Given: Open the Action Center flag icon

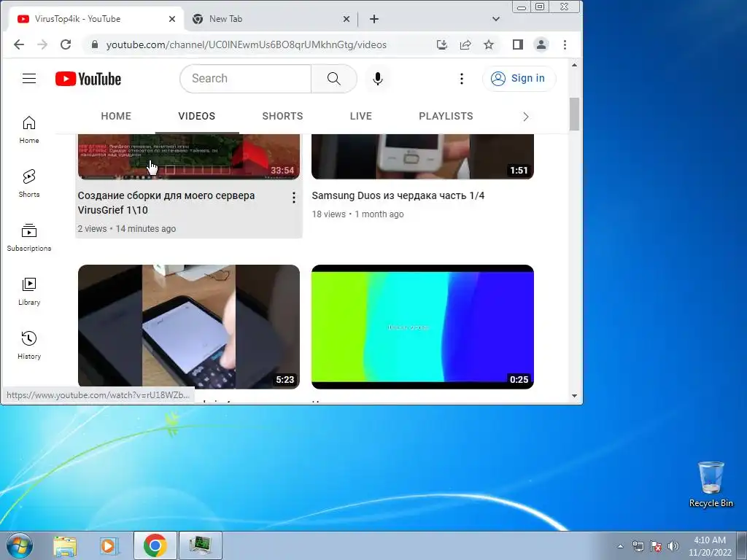Looking at the screenshot, I should (656, 546).
